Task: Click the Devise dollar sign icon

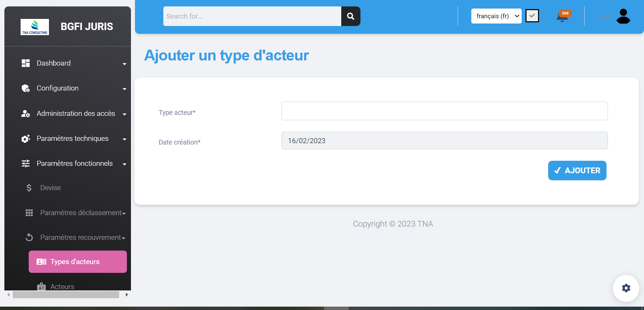Action: [29, 188]
